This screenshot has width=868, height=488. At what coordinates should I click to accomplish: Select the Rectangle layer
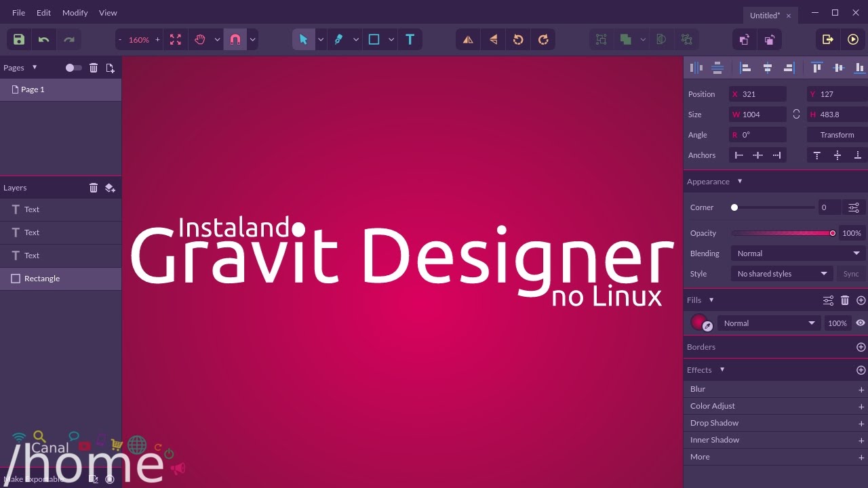pos(42,278)
